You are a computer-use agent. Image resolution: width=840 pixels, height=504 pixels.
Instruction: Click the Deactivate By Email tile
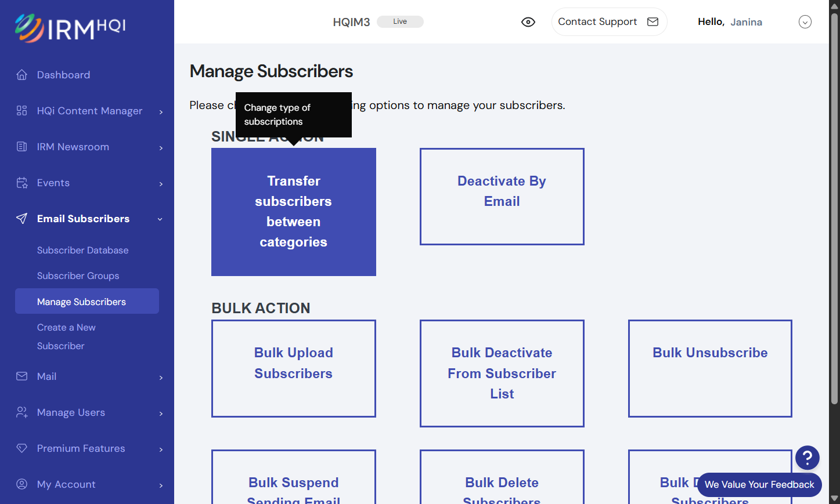(x=502, y=197)
